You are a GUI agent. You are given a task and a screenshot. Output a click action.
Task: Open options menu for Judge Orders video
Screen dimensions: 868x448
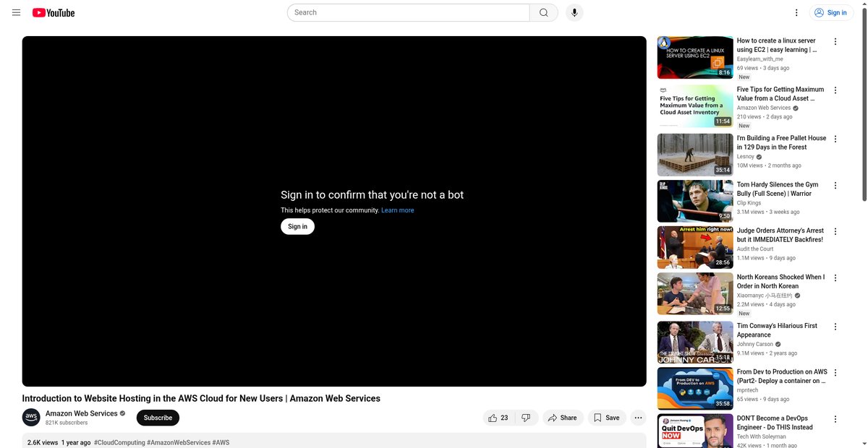[x=835, y=232]
